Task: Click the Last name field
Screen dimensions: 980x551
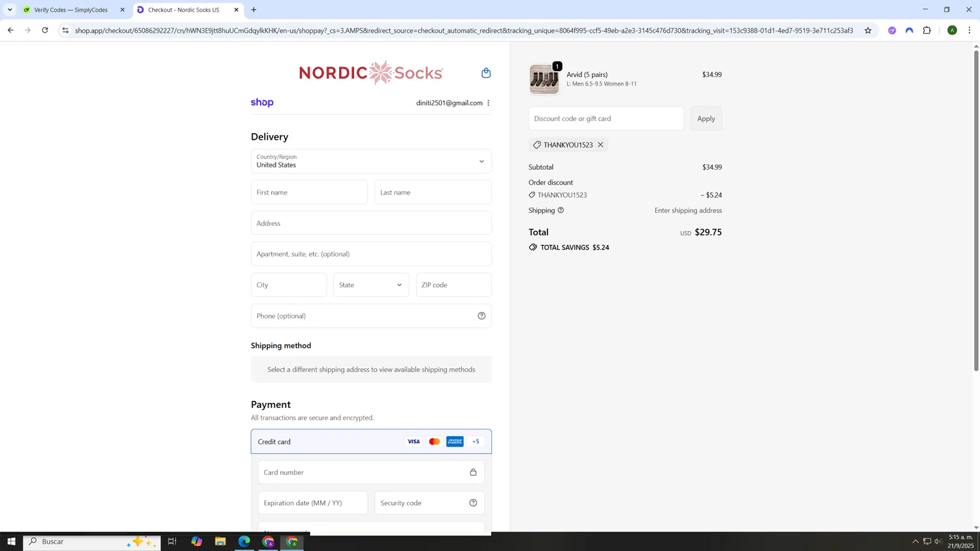Action: pyautogui.click(x=433, y=192)
